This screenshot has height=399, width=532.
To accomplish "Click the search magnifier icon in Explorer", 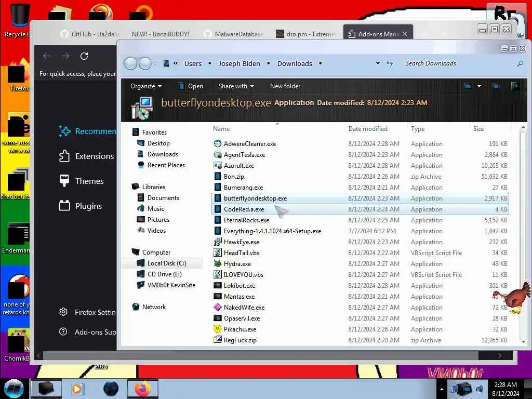I will tap(520, 63).
